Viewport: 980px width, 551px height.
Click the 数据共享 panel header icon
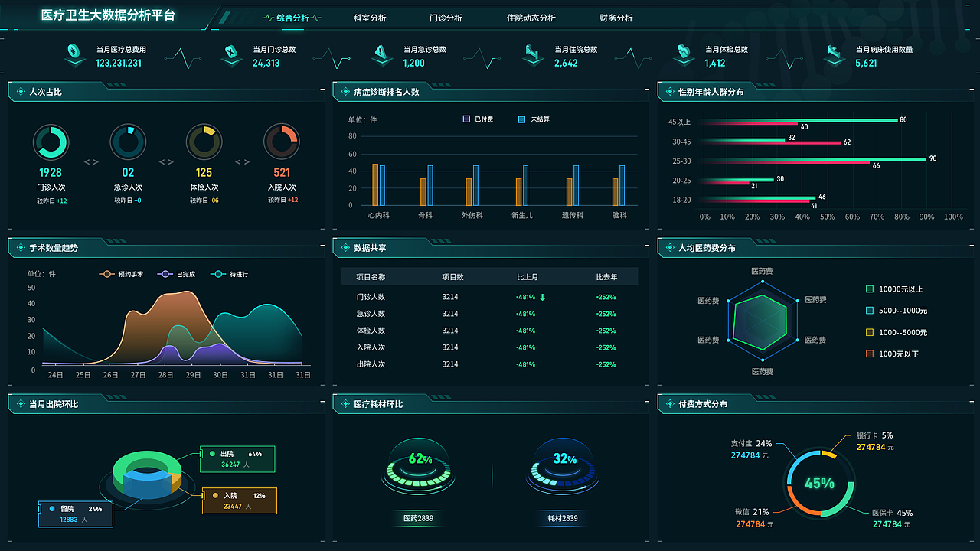click(345, 248)
